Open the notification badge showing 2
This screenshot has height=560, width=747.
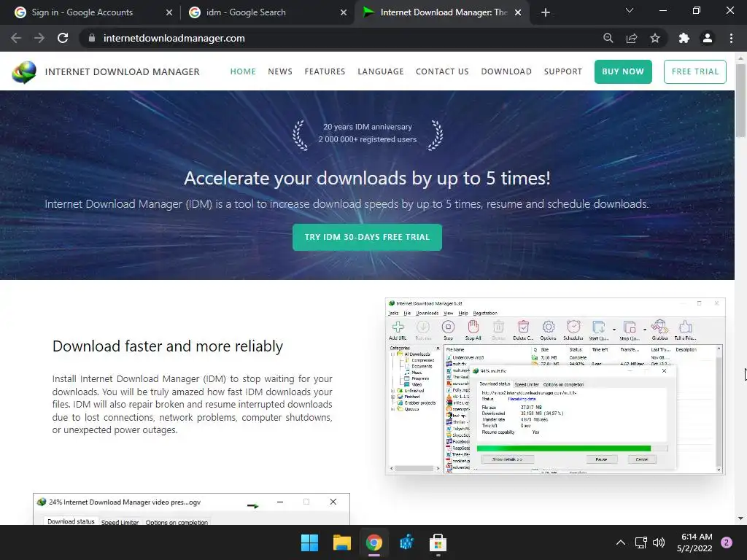pos(727,542)
